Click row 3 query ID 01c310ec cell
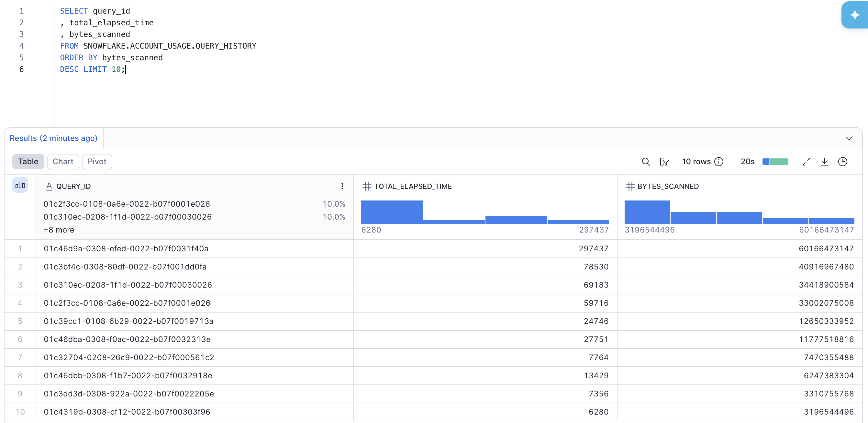The image size is (868, 423). pyautogui.click(x=195, y=285)
